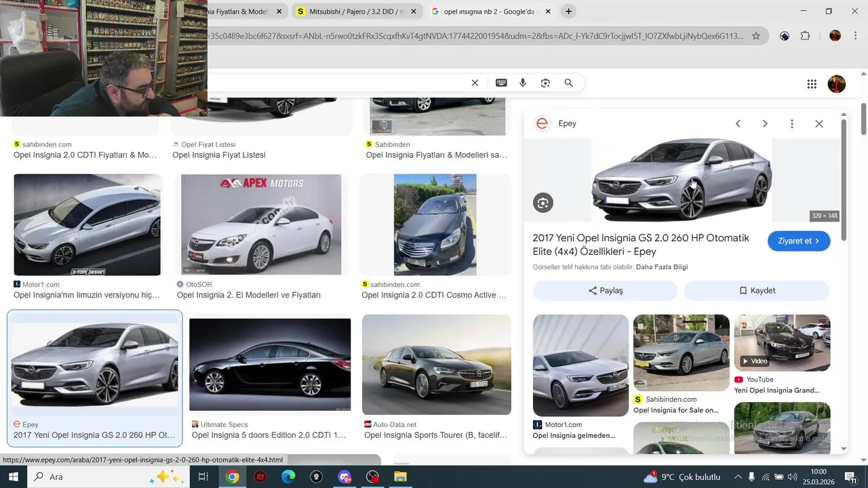Open the Auto-Data.net Sports Tourer thumbnail

pos(437,365)
